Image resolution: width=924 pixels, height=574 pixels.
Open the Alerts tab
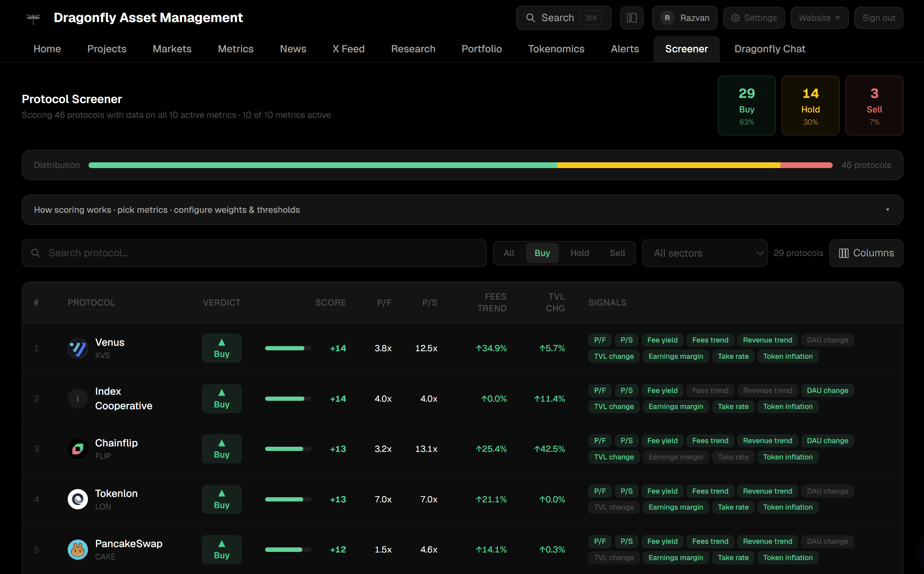[x=624, y=49]
